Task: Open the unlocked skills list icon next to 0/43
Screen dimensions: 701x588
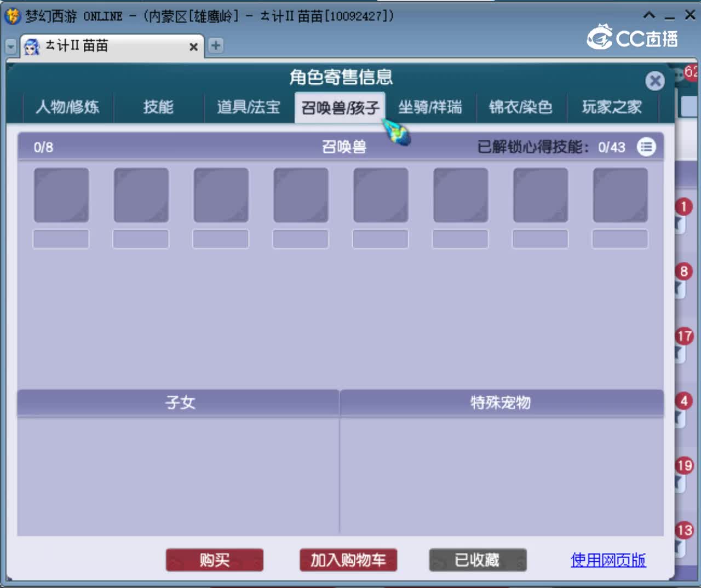Action: (646, 147)
